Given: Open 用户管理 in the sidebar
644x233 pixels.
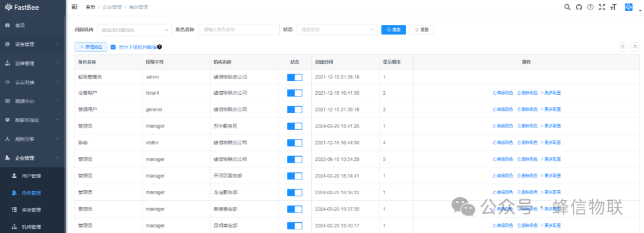Looking at the screenshot, I should [x=33, y=176].
